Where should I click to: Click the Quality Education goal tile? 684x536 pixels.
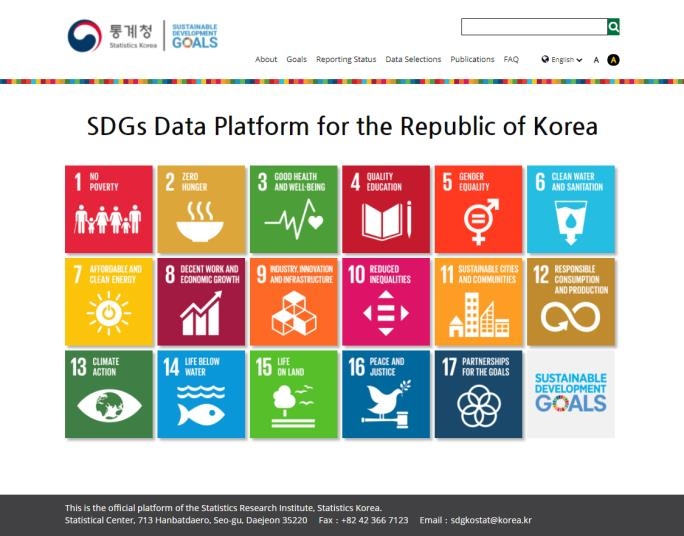[x=386, y=209]
